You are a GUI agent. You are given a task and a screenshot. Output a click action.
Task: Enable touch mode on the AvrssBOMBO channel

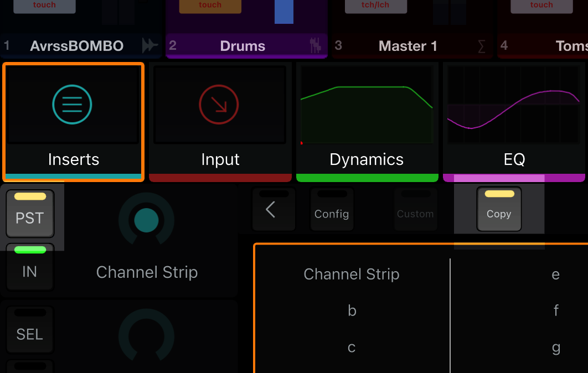coord(44,6)
